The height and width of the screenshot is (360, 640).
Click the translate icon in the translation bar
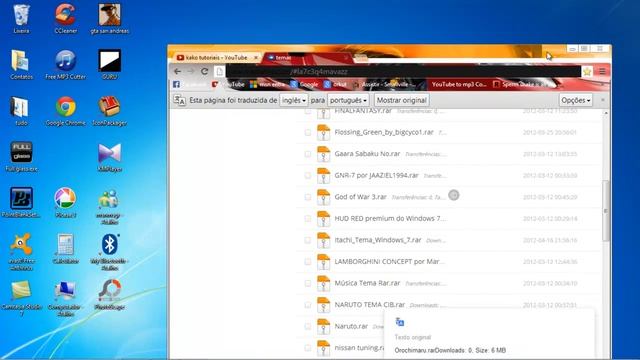(x=179, y=100)
